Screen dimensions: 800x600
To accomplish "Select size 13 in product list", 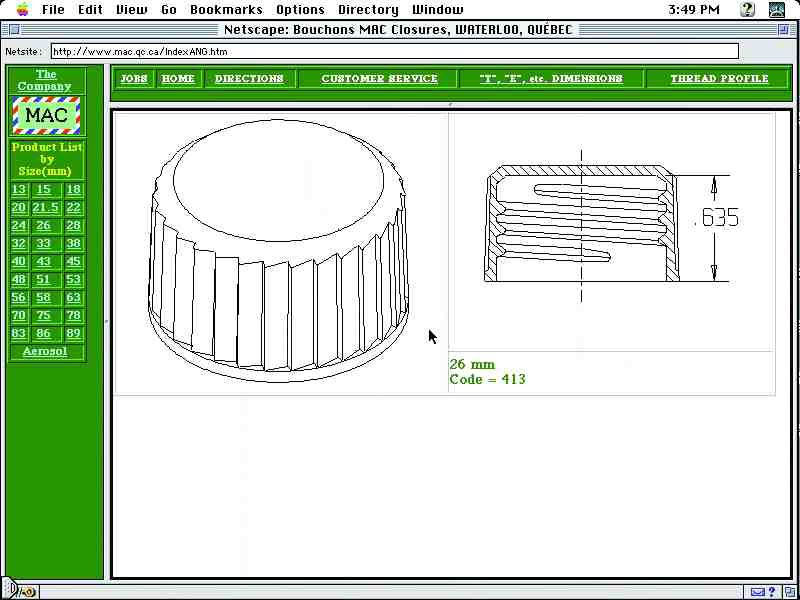I will [19, 189].
